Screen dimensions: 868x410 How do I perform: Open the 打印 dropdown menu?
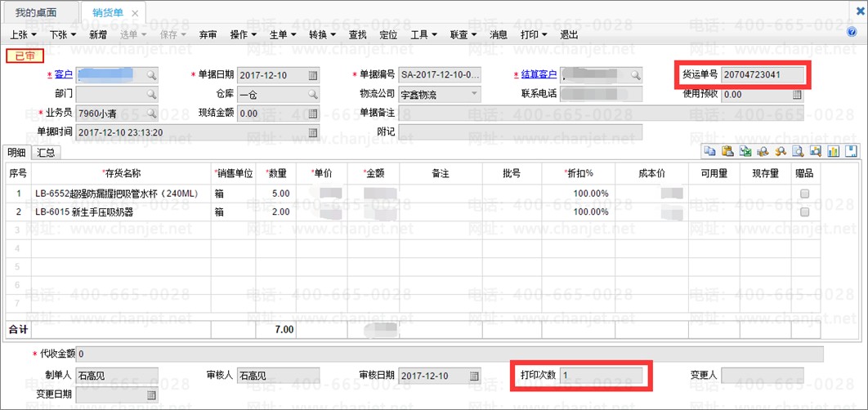[x=535, y=34]
